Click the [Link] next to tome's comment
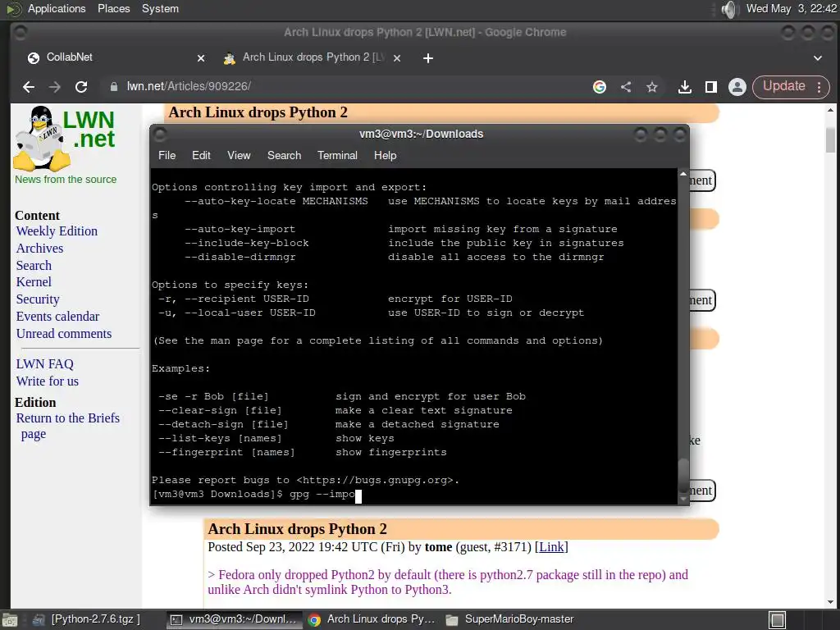The height and width of the screenshot is (630, 840). [x=551, y=547]
